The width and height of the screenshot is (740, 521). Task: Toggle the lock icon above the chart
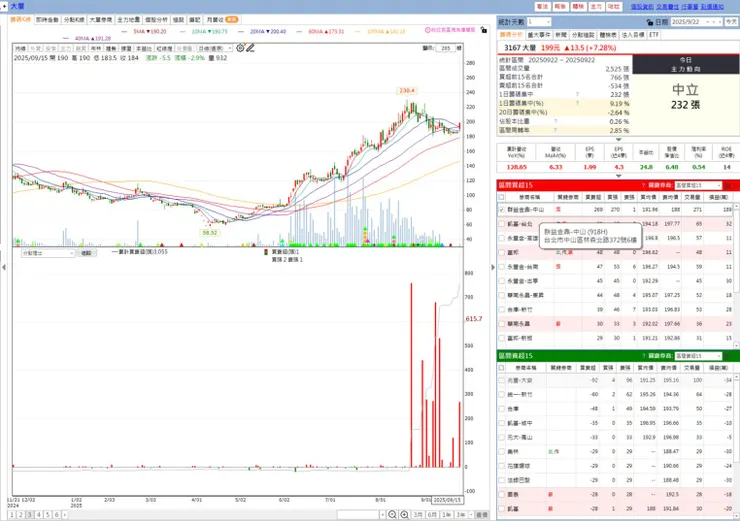[x=484, y=30]
